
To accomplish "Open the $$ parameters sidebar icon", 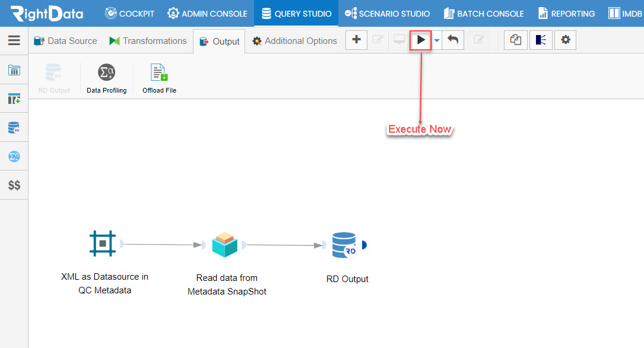I will (x=14, y=185).
